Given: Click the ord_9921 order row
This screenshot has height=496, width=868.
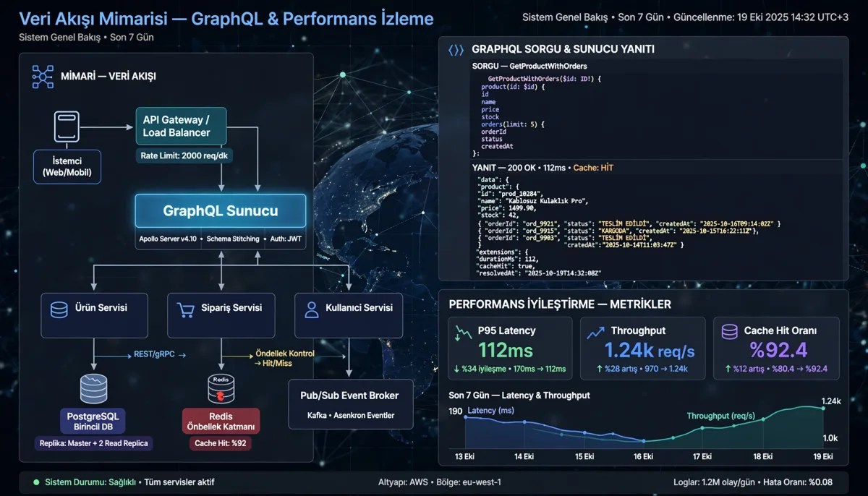Looking at the screenshot, I should click(x=629, y=223).
